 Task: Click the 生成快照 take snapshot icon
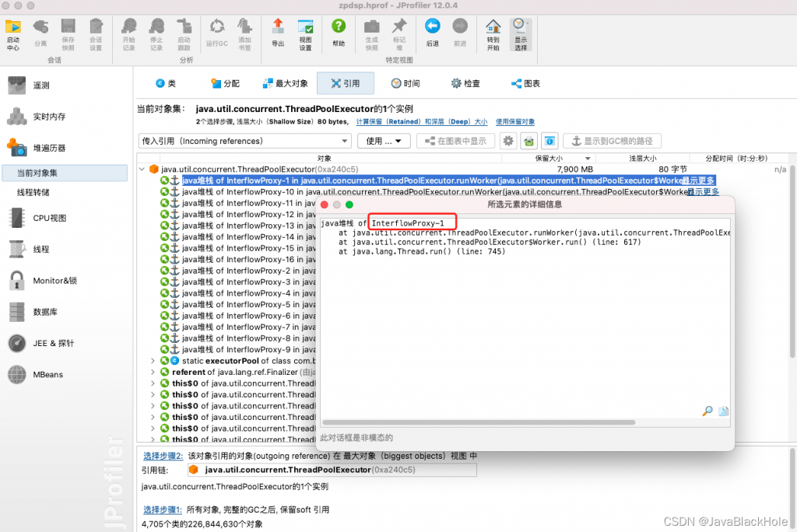coord(371,34)
